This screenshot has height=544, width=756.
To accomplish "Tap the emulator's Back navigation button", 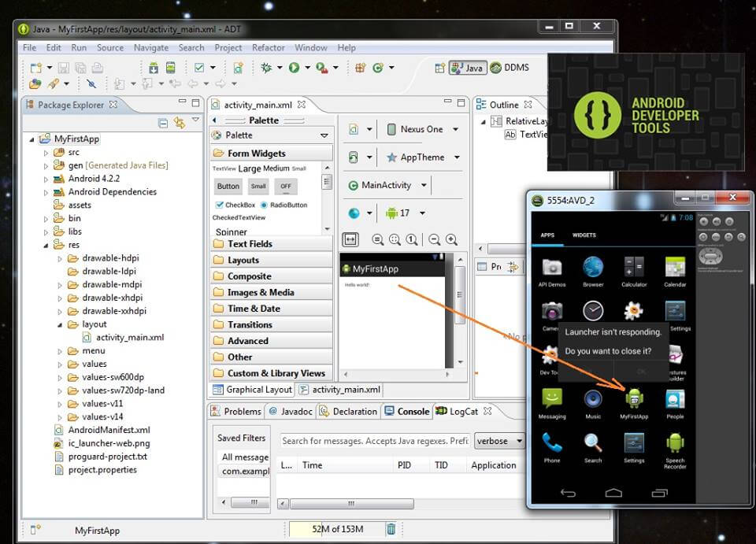I will pyautogui.click(x=568, y=493).
